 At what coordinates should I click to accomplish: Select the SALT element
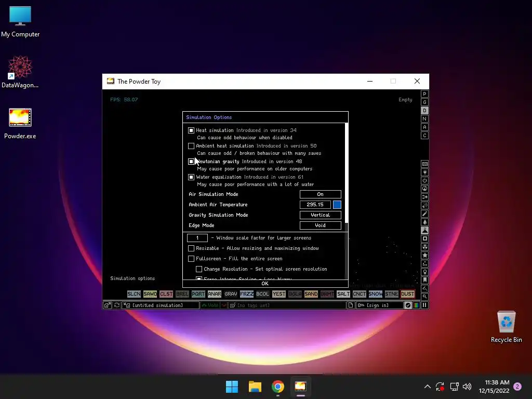pyautogui.click(x=343, y=294)
